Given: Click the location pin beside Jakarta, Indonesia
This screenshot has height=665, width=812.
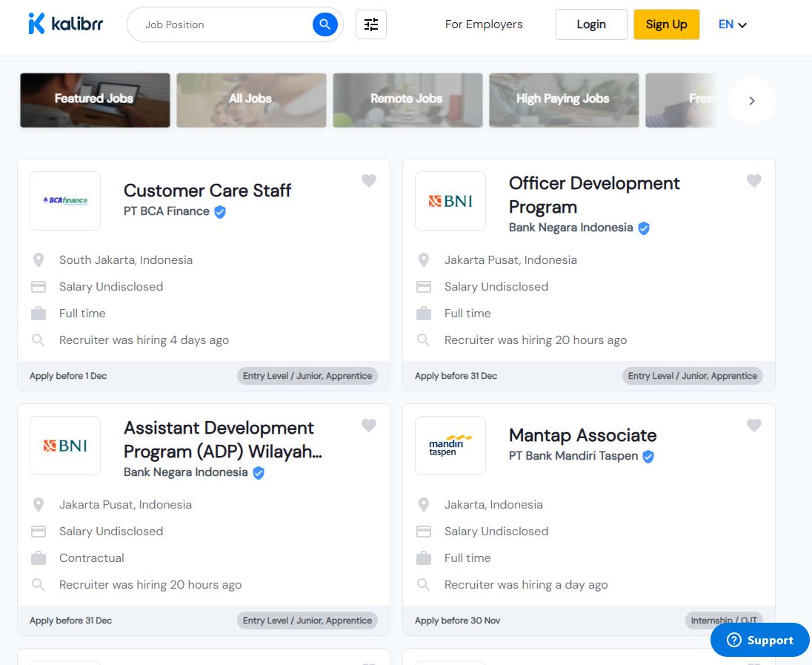Looking at the screenshot, I should click(424, 504).
